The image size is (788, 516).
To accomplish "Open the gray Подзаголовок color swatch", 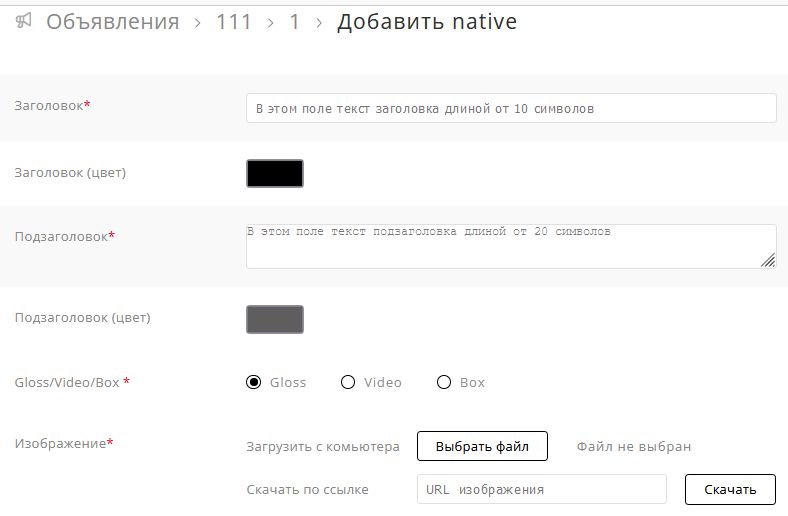I will (x=275, y=319).
